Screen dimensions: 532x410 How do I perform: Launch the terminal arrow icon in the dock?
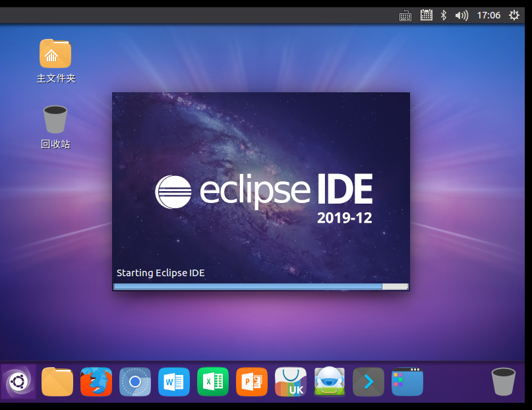tap(369, 382)
